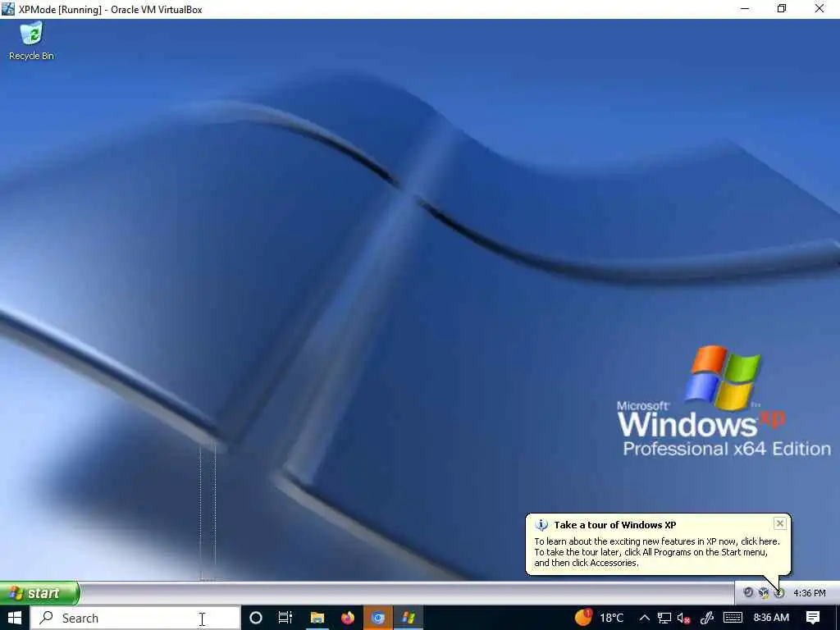Click the Take a tour of Windows XP tip
The width and height of the screenshot is (840, 630).
[658, 544]
